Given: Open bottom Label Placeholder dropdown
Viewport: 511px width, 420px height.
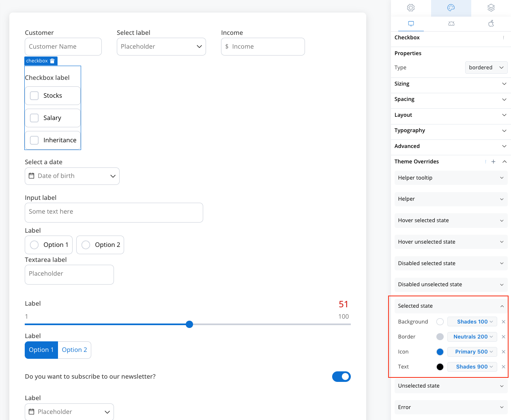Looking at the screenshot, I should point(69,411).
